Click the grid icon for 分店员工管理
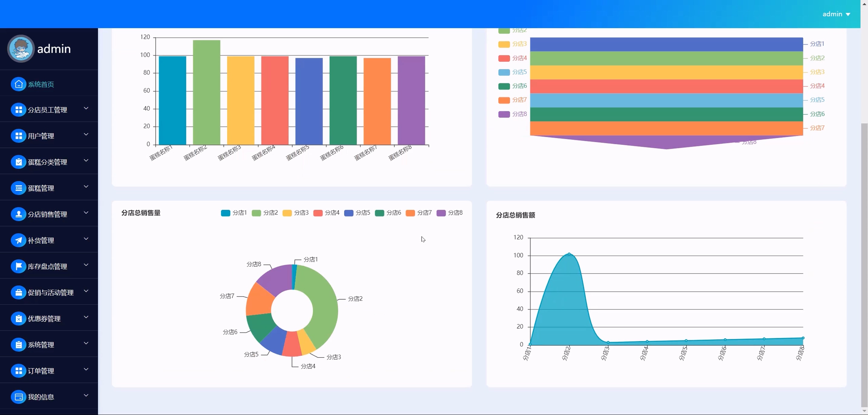 click(x=18, y=110)
